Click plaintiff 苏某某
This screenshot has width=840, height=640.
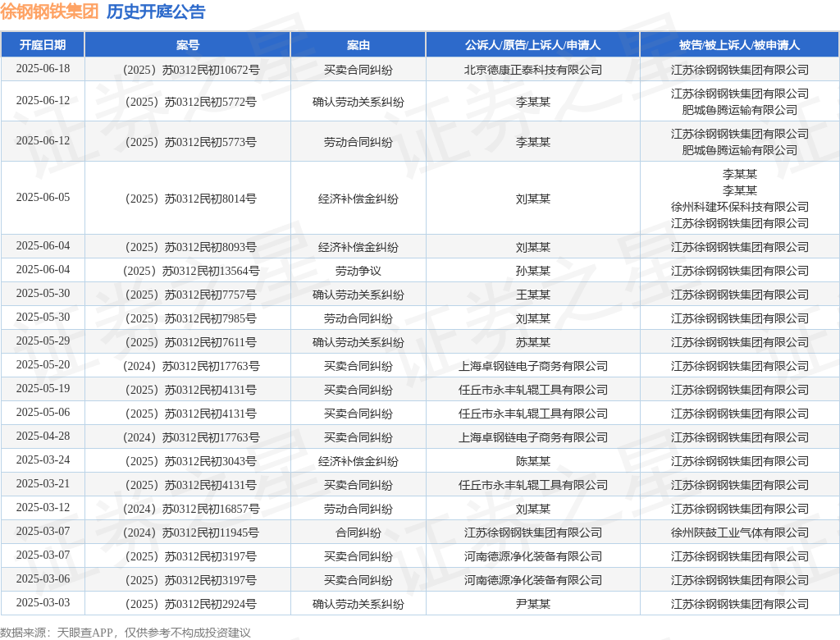pyautogui.click(x=533, y=342)
